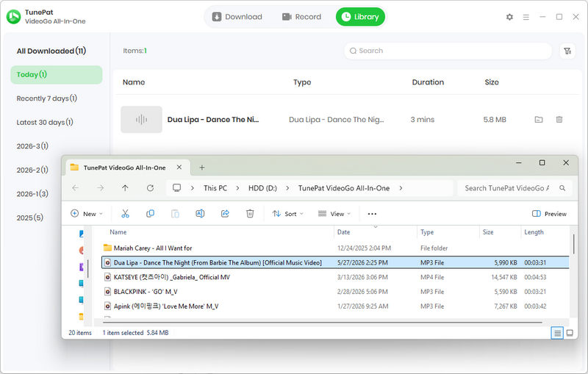Expand chevron after HDD (D:) breadcrumb
This screenshot has width=588, height=374.
click(x=287, y=188)
